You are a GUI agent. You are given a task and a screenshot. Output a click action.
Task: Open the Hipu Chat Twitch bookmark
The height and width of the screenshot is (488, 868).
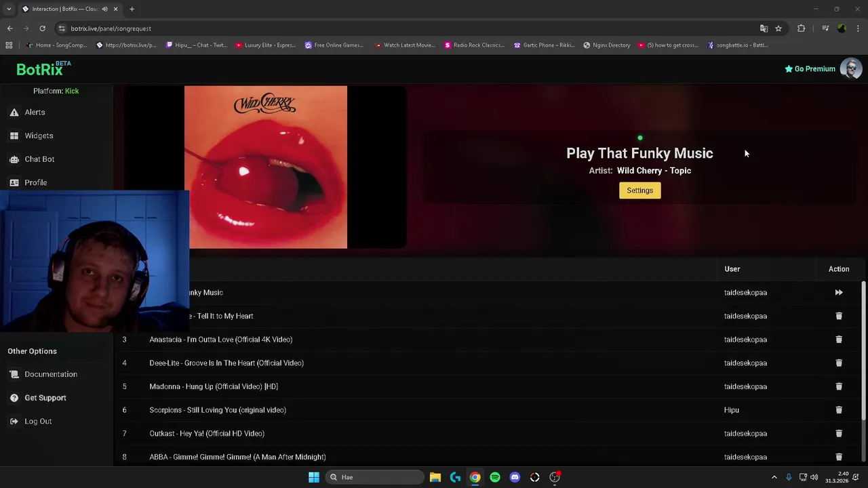pos(195,45)
